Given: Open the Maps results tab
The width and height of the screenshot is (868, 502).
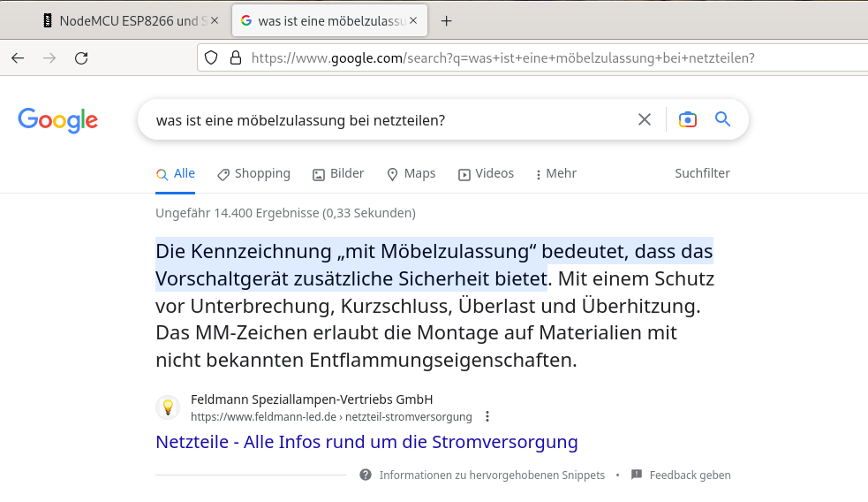Looking at the screenshot, I should click(x=411, y=174).
